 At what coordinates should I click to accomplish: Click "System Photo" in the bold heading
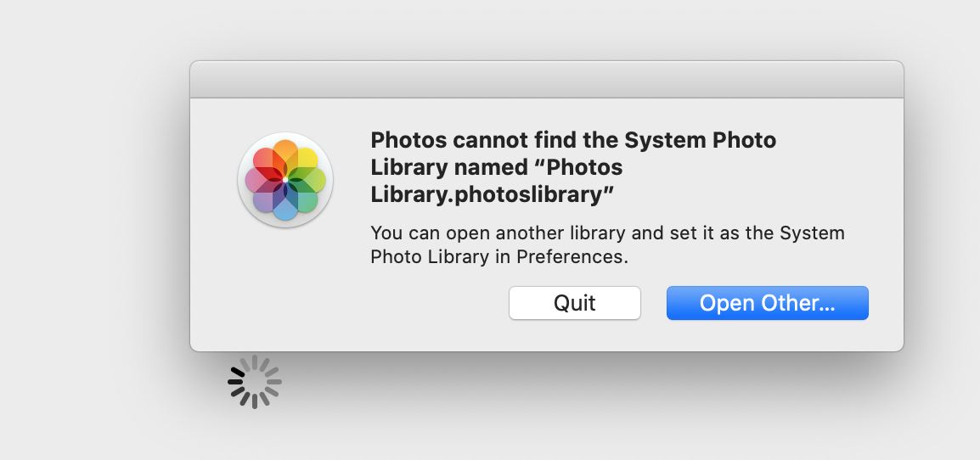(x=701, y=140)
